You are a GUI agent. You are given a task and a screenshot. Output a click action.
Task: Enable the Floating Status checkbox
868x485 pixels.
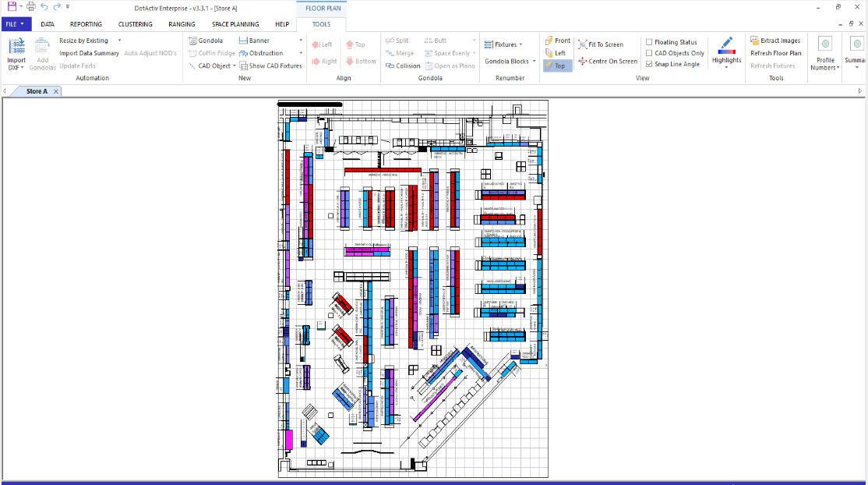click(649, 42)
